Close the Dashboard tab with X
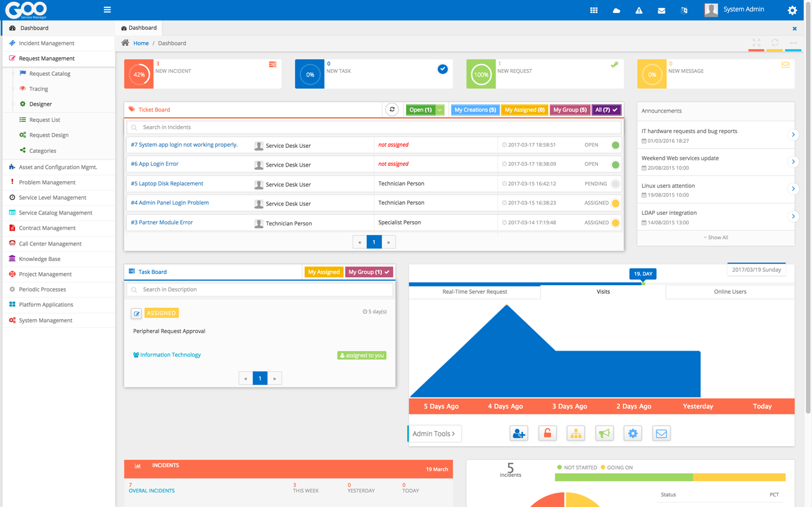The image size is (812, 507). pyautogui.click(x=795, y=29)
